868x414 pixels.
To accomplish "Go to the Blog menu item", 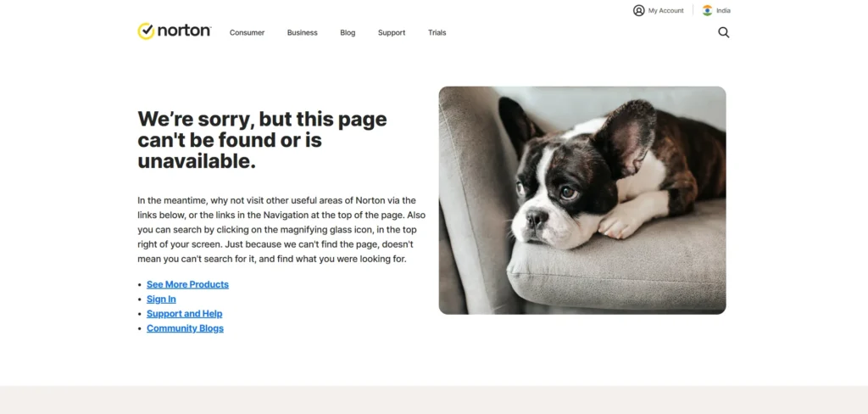I will (348, 33).
